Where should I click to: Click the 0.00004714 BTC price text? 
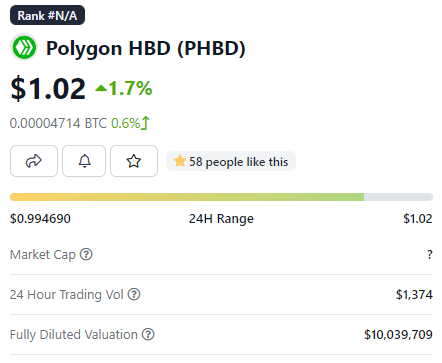(x=58, y=123)
